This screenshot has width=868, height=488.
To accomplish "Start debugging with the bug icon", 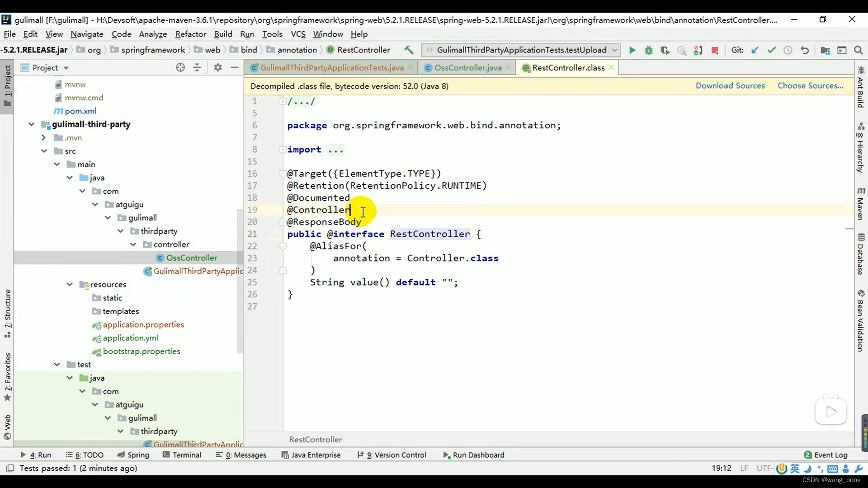I will coord(649,50).
